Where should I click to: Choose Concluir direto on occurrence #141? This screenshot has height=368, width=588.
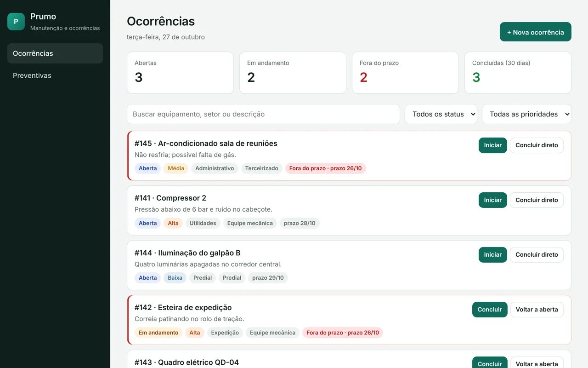tap(537, 200)
